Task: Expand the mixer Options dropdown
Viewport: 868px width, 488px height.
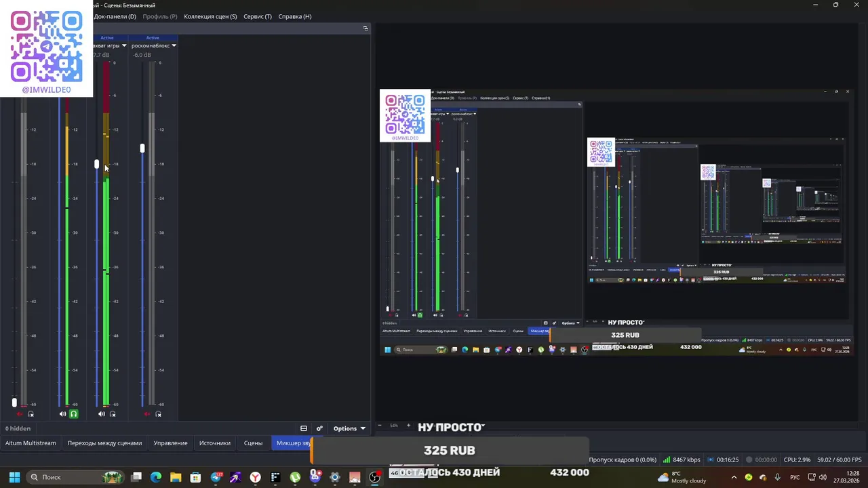Action: click(349, 428)
